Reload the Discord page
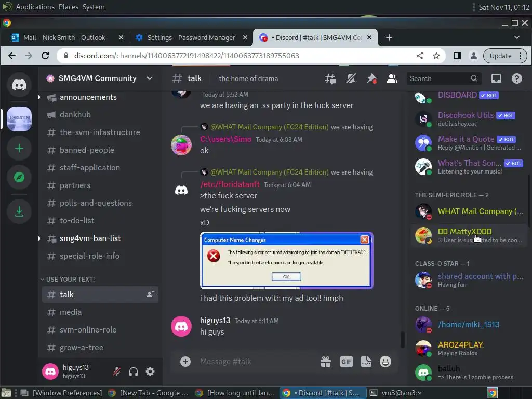The width and height of the screenshot is (532, 399). tap(45, 56)
